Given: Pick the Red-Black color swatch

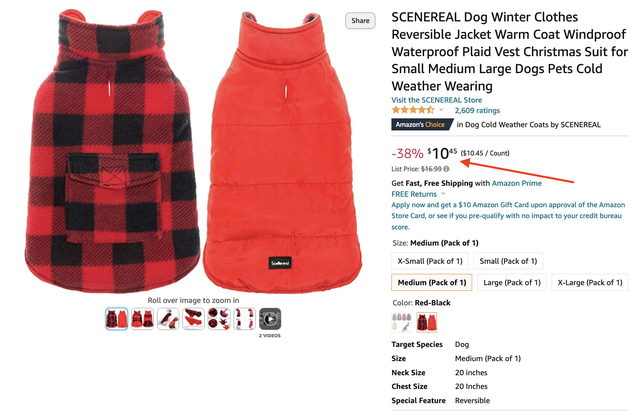Looking at the screenshot, I should click(x=427, y=322).
